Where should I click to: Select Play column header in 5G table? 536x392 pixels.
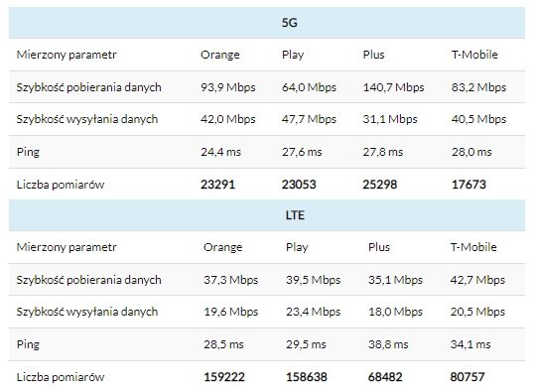[x=293, y=55]
